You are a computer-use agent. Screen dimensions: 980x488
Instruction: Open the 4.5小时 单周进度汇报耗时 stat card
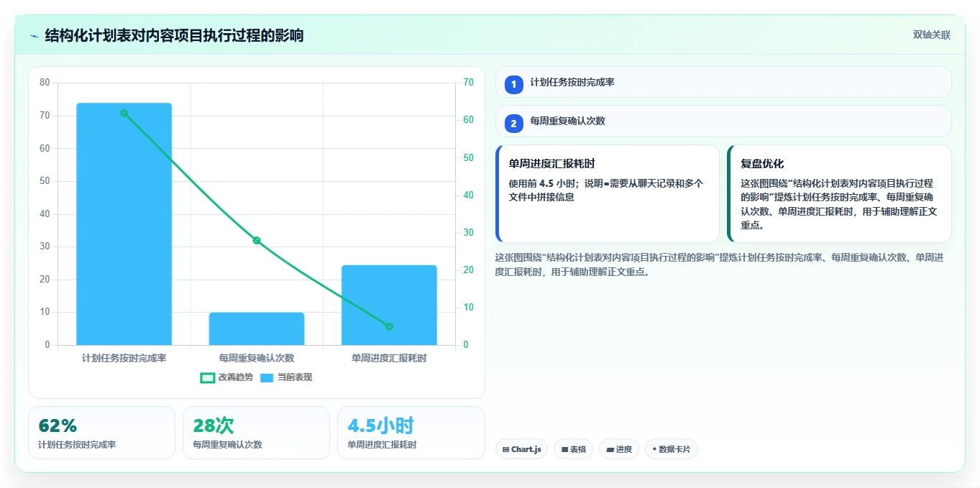[x=411, y=433]
